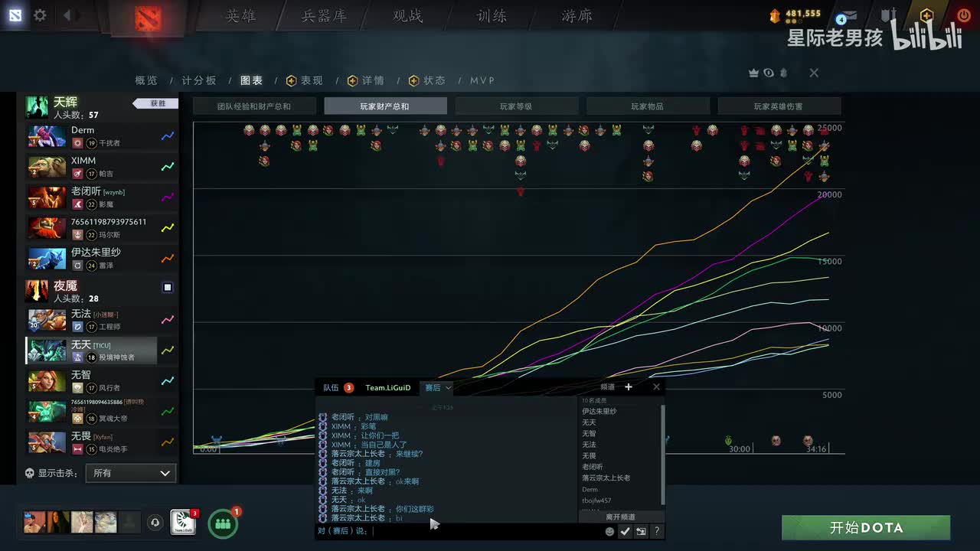Open the armory shield icon in top bar

pyautogui.click(x=888, y=15)
